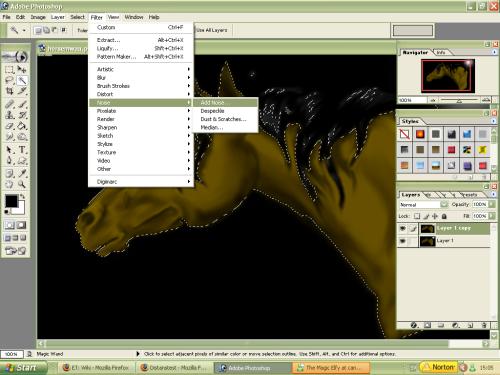Enable Add to selection mode in options bar

tap(46, 30)
